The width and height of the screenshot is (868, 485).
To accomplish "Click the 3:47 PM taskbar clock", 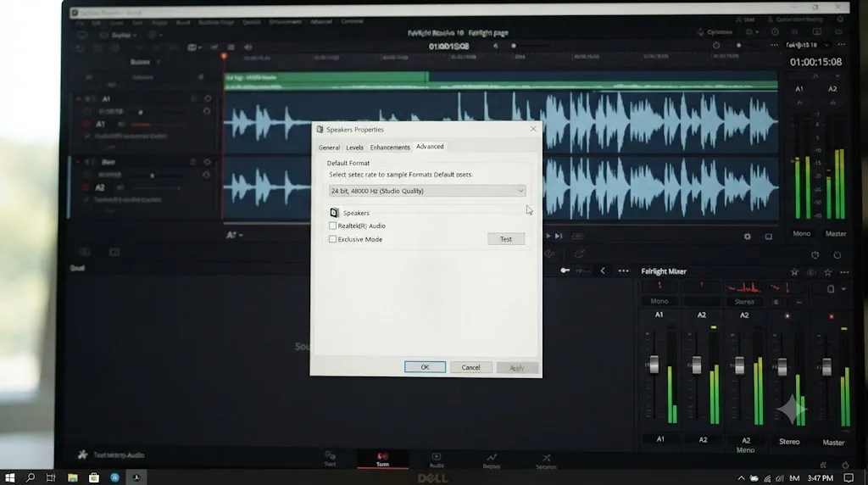I will pyautogui.click(x=820, y=478).
